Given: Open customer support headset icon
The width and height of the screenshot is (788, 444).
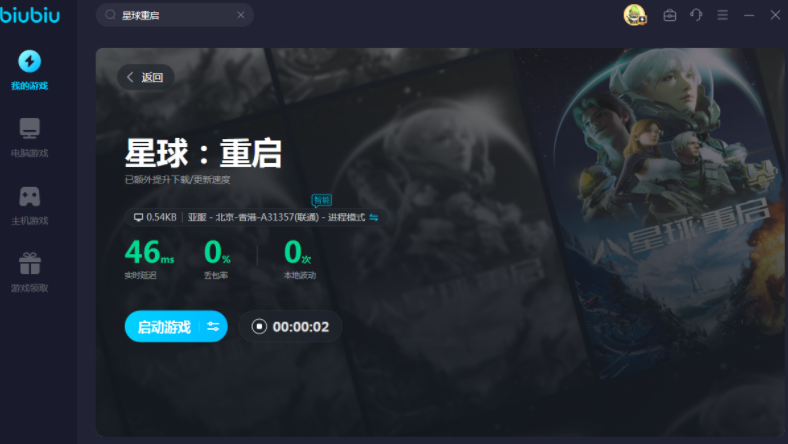Looking at the screenshot, I should 696,15.
